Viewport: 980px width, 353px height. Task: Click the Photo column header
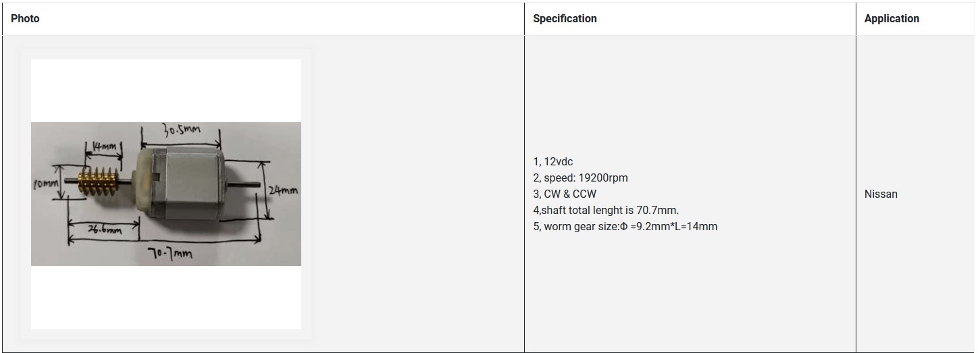coord(25,19)
